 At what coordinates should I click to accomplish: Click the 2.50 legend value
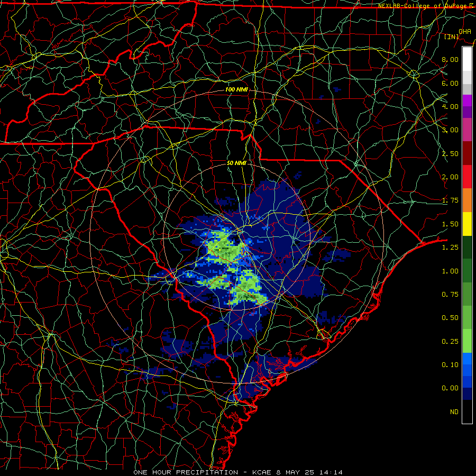point(450,153)
